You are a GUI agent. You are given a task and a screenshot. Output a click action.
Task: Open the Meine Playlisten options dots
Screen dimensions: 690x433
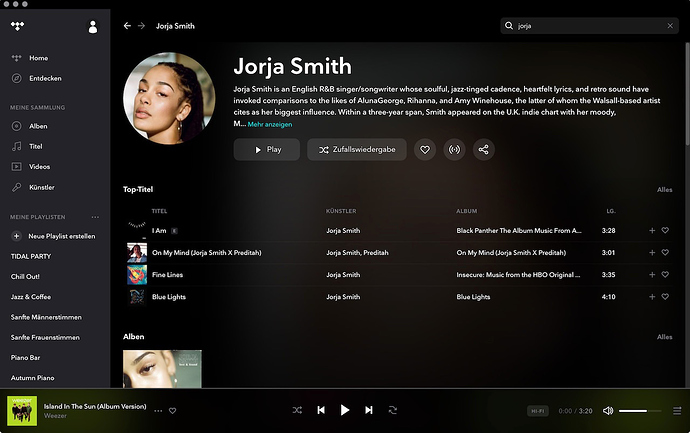[95, 217]
